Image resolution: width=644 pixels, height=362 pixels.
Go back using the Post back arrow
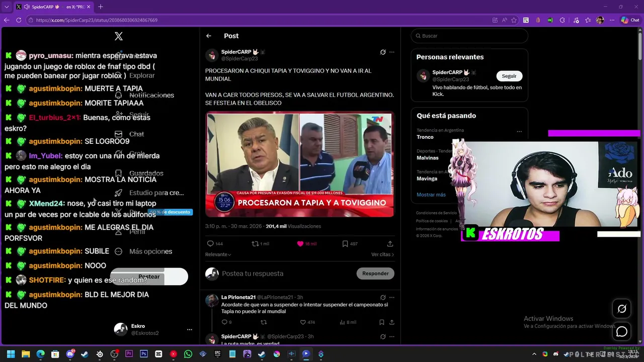209,36
